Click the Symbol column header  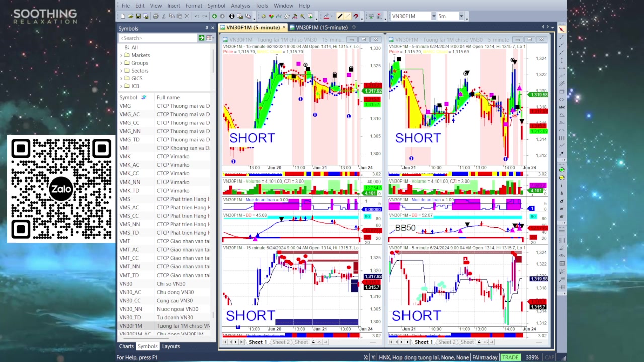click(128, 97)
